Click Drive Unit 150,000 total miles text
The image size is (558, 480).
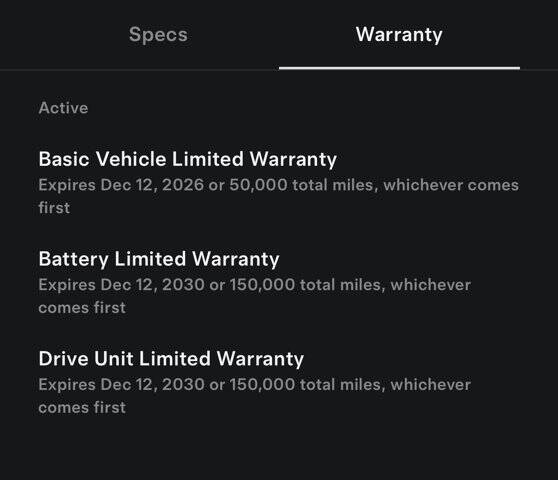pyautogui.click(x=305, y=385)
